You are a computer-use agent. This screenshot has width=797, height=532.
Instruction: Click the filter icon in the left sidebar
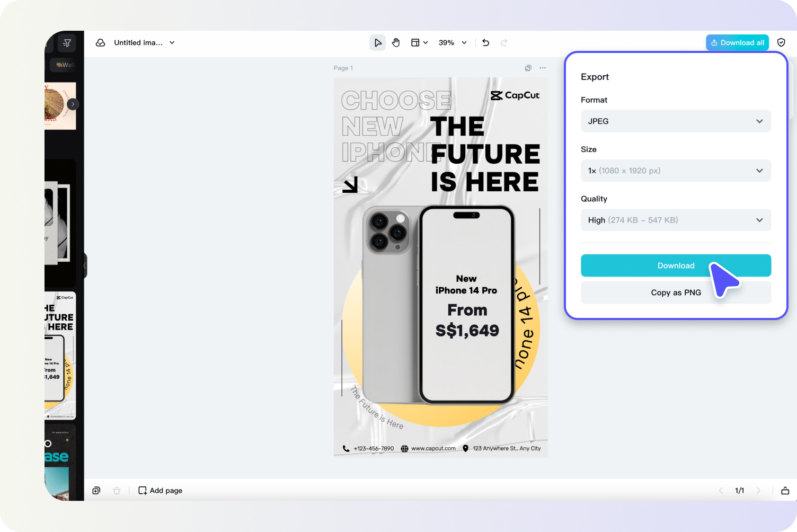67,43
